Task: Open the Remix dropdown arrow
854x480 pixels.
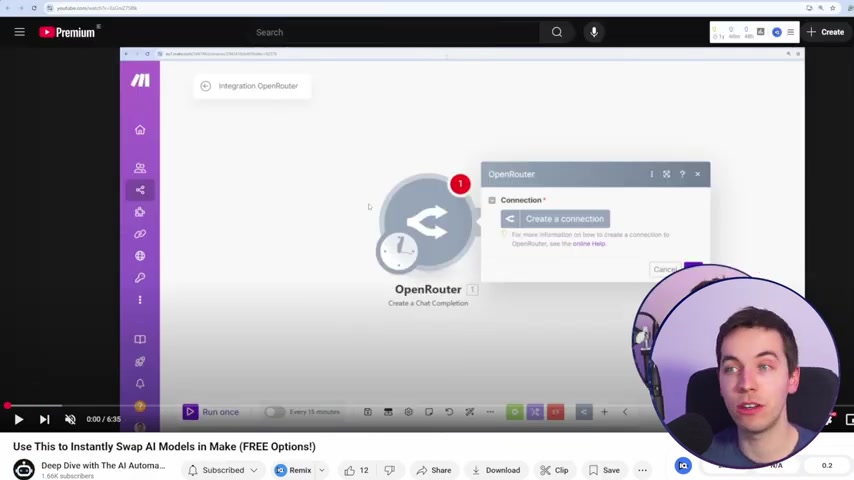Action: [x=322, y=470]
